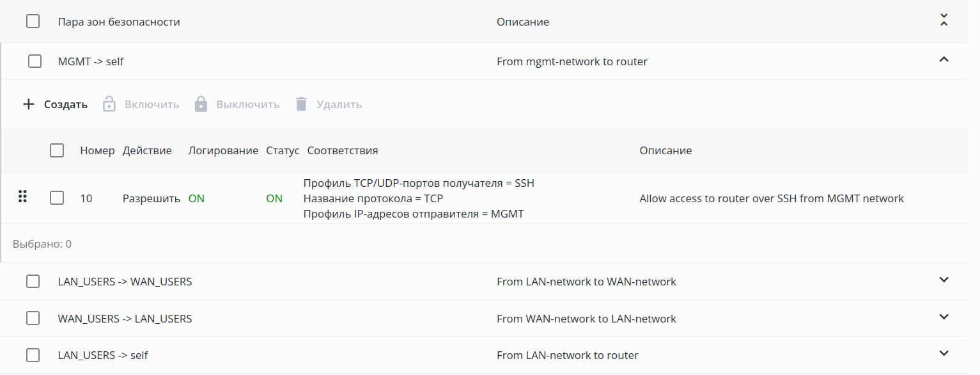The image size is (980, 375).
Task: Check the LAN_USERS -> WAN_USERS row checkbox
Action: pyautogui.click(x=33, y=282)
